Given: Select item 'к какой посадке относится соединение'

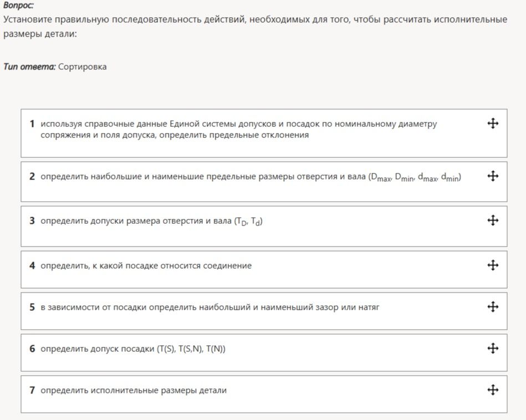Looking at the screenshot, I should [x=264, y=269].
